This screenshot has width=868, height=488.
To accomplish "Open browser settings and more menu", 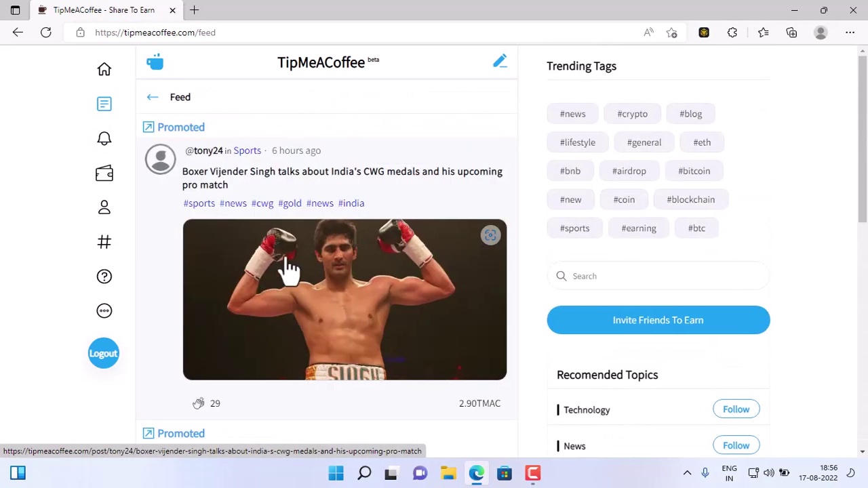I will [x=850, y=33].
